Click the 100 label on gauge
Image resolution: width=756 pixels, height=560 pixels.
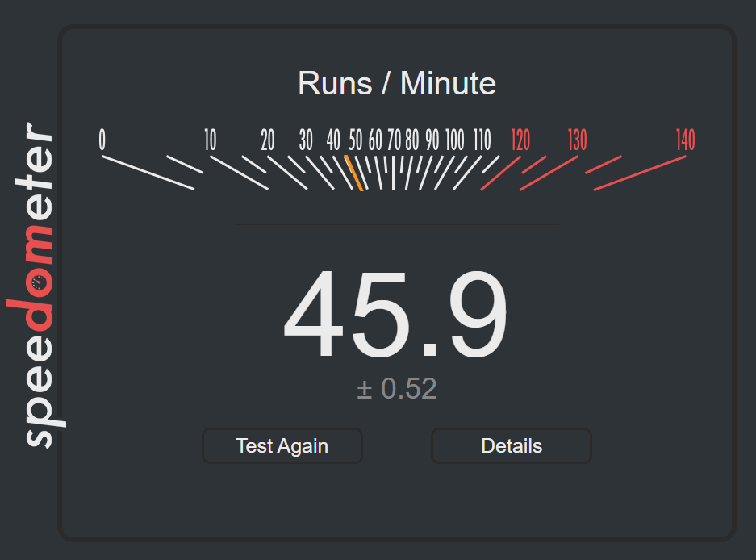(x=455, y=140)
